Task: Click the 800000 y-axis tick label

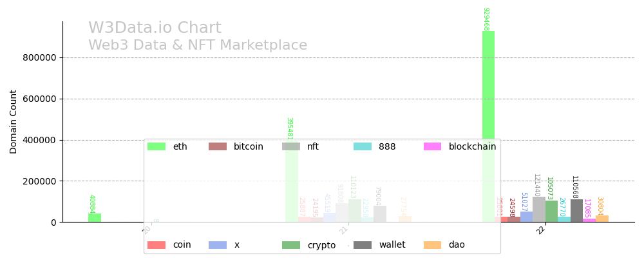Action: pos(39,57)
